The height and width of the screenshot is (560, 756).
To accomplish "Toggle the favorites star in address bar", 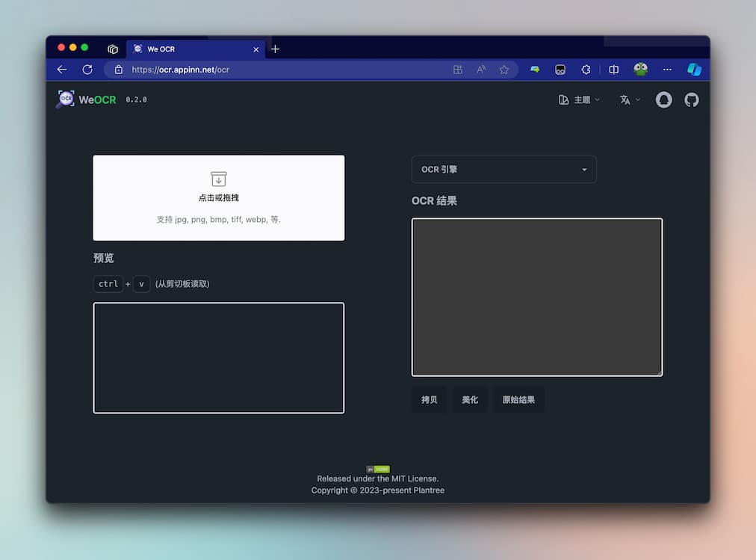I will (504, 69).
